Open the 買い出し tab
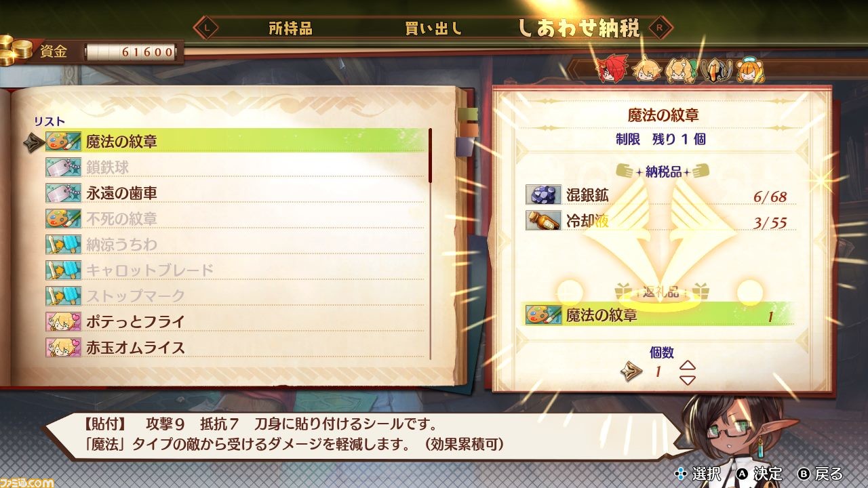 point(433,28)
